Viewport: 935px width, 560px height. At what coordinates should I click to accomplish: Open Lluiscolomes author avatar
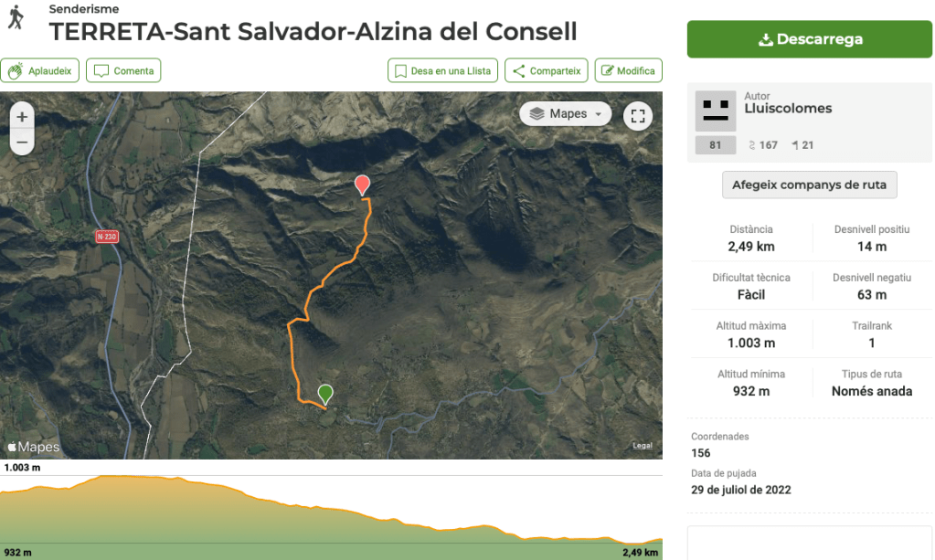[x=715, y=110]
